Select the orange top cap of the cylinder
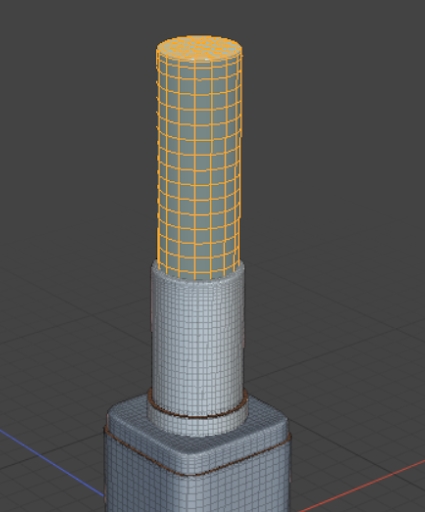425x512 pixels. [x=199, y=47]
